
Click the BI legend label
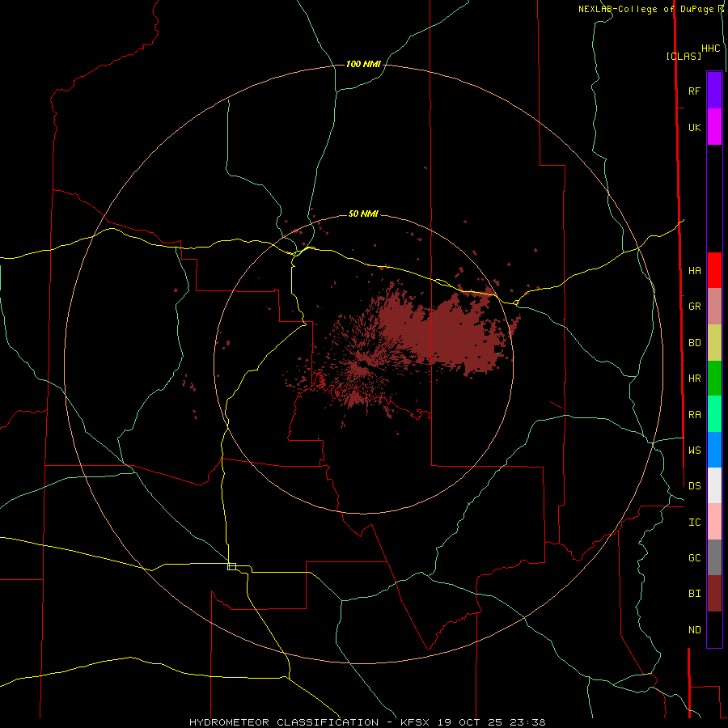tap(694, 594)
